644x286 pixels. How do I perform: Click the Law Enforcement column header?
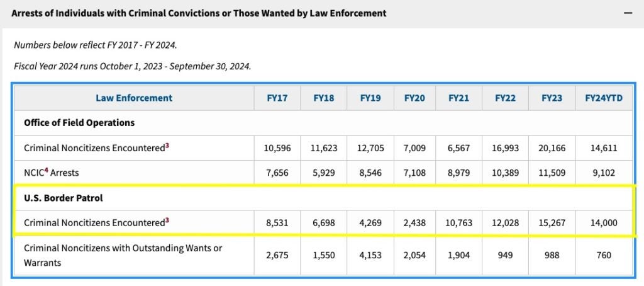[134, 98]
